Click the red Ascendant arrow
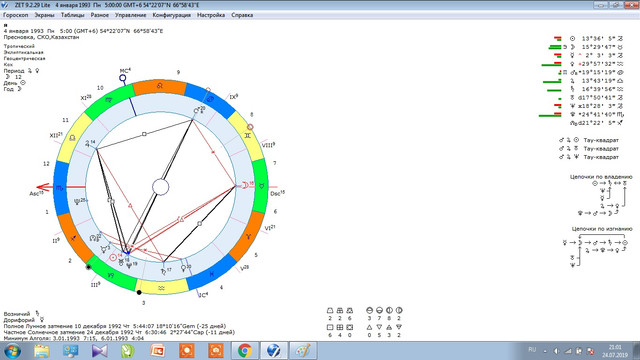The width and height of the screenshot is (640, 360). (x=44, y=187)
